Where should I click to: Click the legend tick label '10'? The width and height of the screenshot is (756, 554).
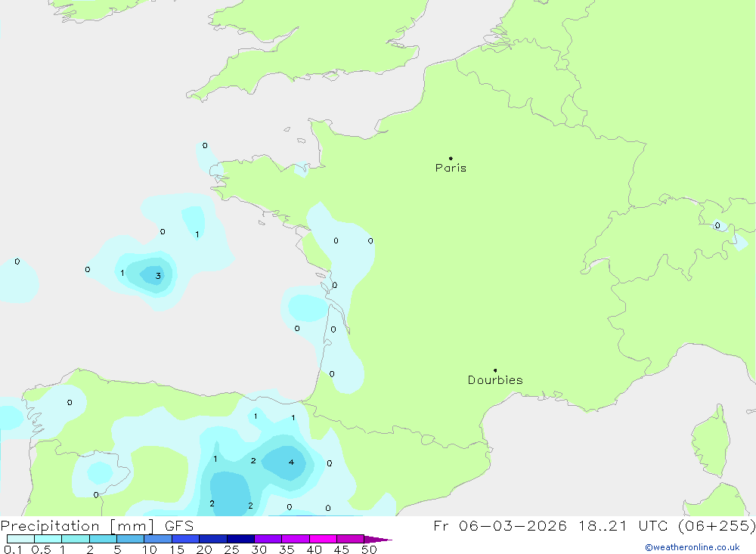150,549
